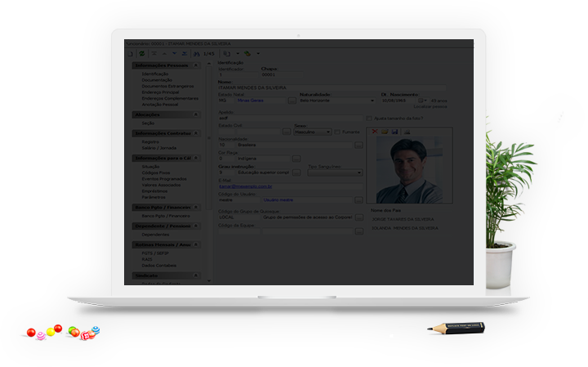Open the Processos icon dropdown arrow
The width and height of the screenshot is (588, 367).
[x=258, y=54]
